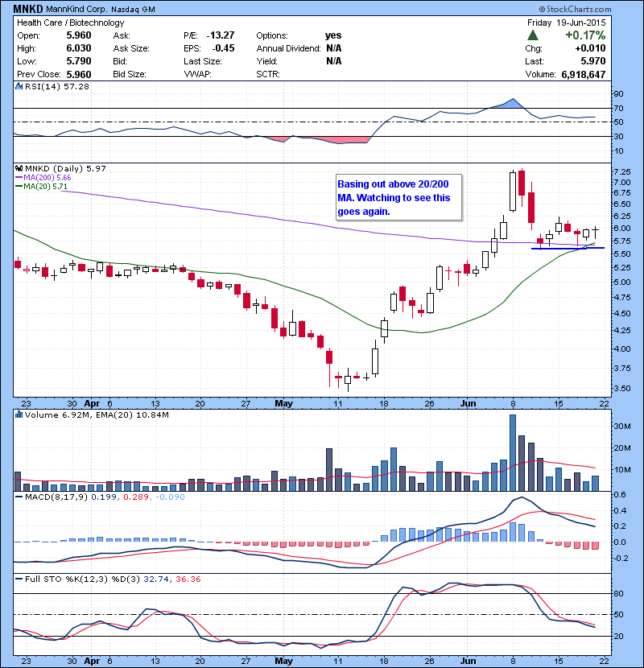The image size is (644, 668).
Task: Click the +0.17% percent change value
Action: pyautogui.click(x=585, y=35)
